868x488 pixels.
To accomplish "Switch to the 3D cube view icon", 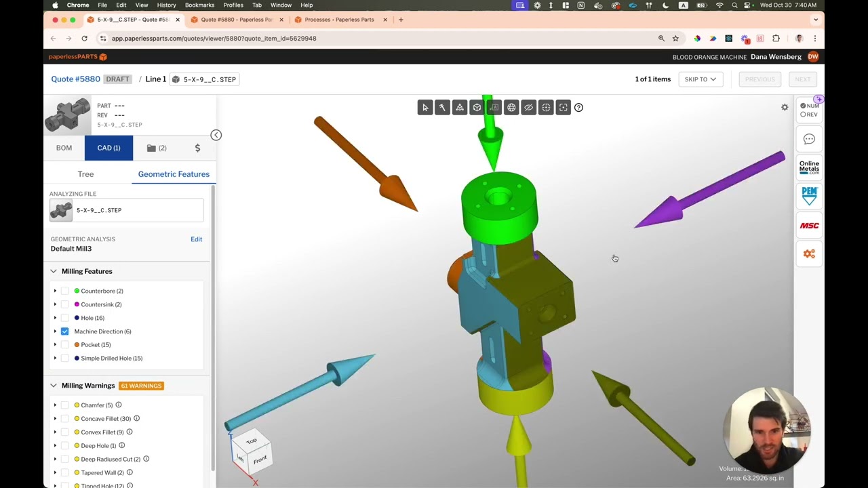I will [x=477, y=108].
